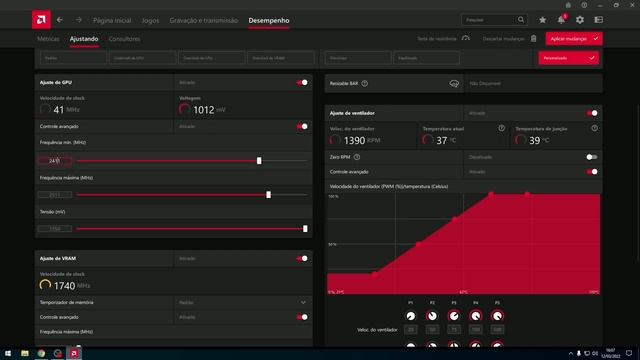Enable the Zero RPM switch
The height and width of the screenshot is (360, 640).
coord(592,157)
